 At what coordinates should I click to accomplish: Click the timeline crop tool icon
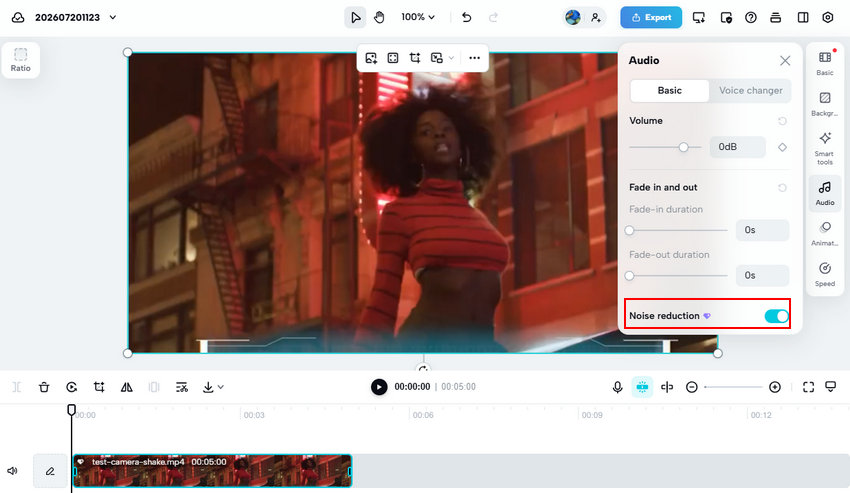click(x=99, y=387)
